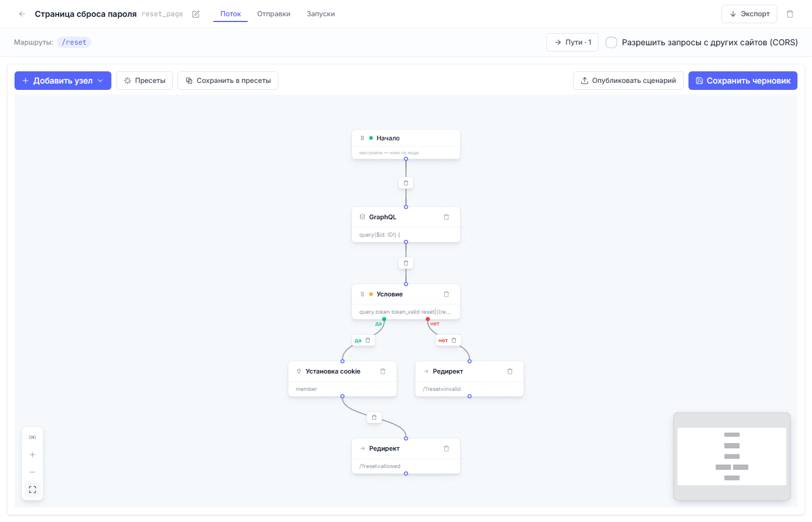Click the cookie node plug icon
This screenshot has width=812, height=522.
pyautogui.click(x=299, y=371)
